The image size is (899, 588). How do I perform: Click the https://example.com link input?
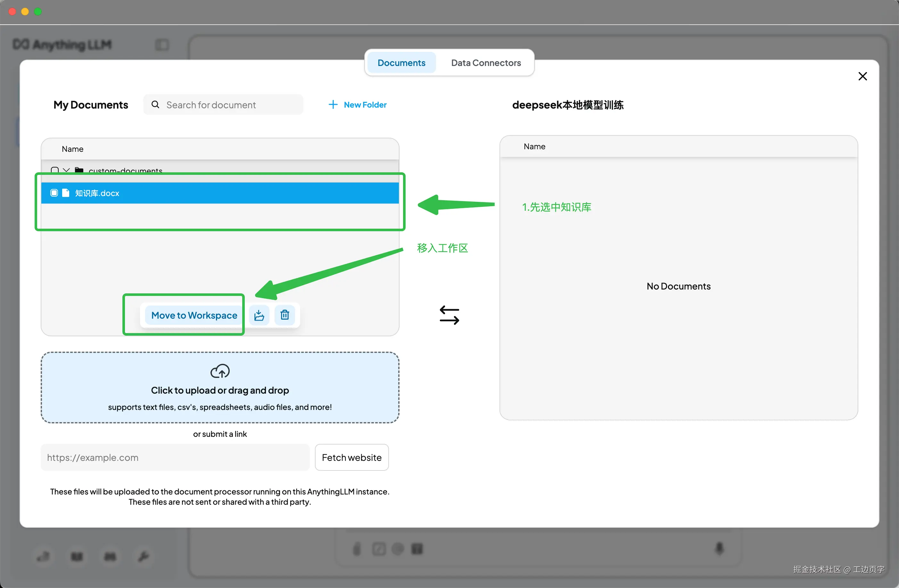click(175, 457)
